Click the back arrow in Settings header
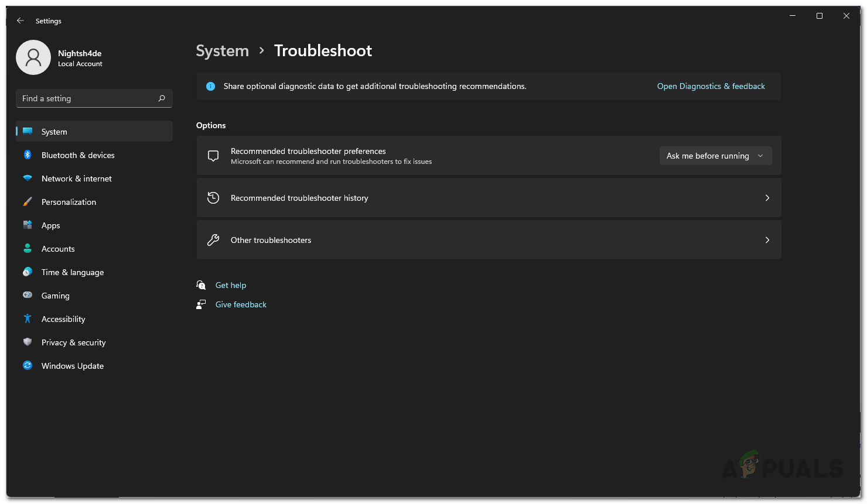The image size is (867, 504). (21, 20)
